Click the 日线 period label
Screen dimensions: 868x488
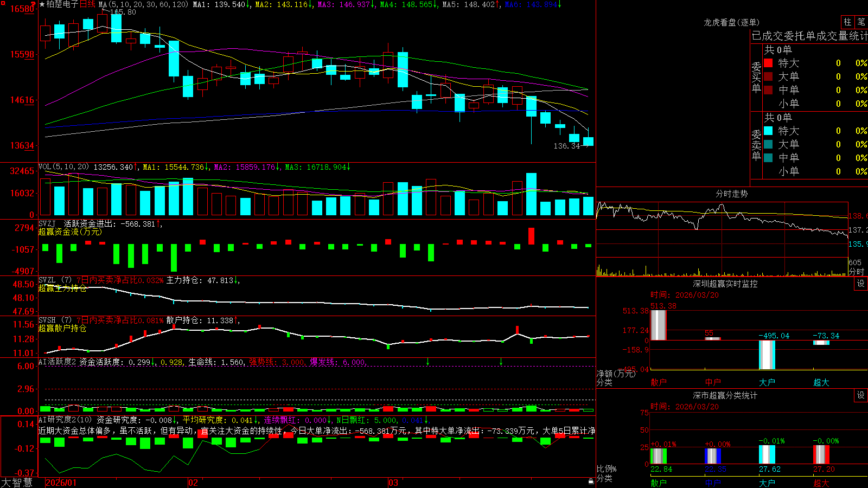click(x=87, y=4)
